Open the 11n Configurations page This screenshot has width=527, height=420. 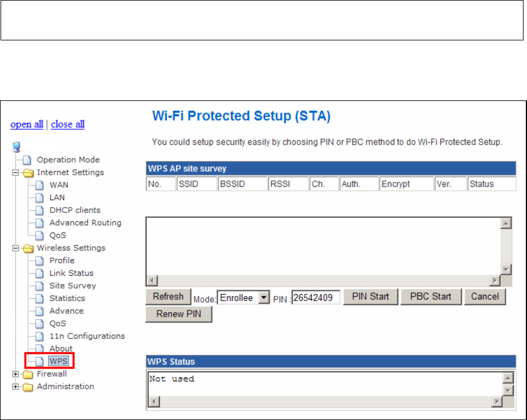tap(87, 336)
